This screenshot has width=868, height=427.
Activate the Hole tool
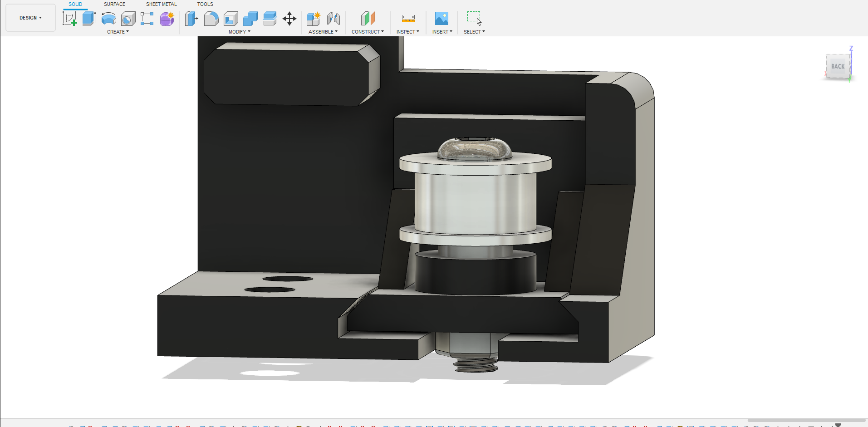click(x=128, y=19)
